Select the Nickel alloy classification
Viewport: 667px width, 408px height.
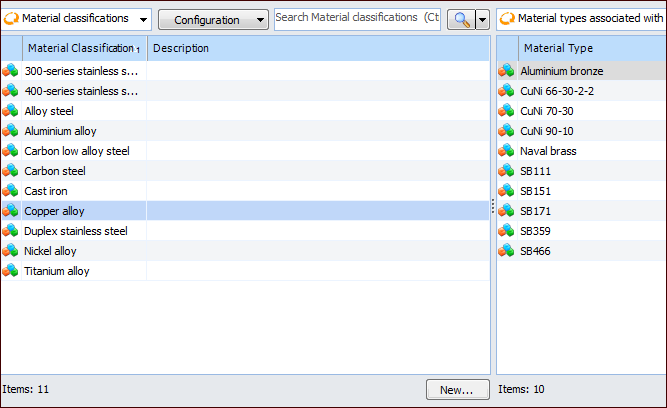click(50, 251)
